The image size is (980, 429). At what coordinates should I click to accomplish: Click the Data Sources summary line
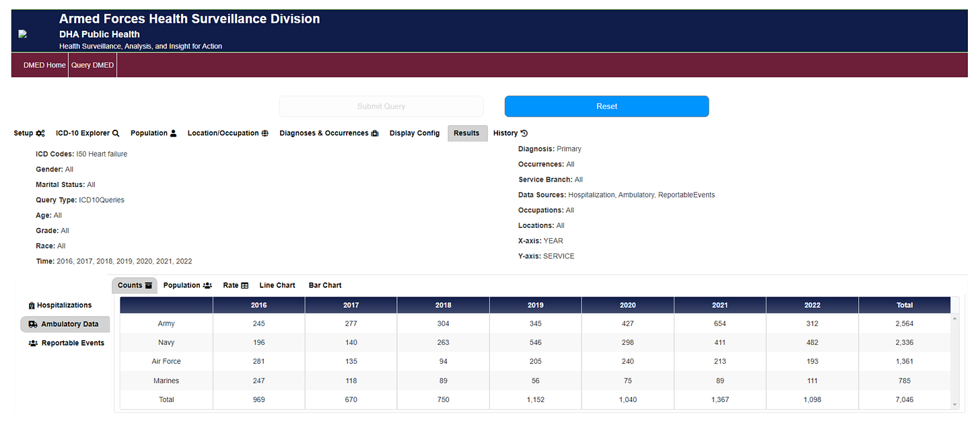(x=617, y=195)
